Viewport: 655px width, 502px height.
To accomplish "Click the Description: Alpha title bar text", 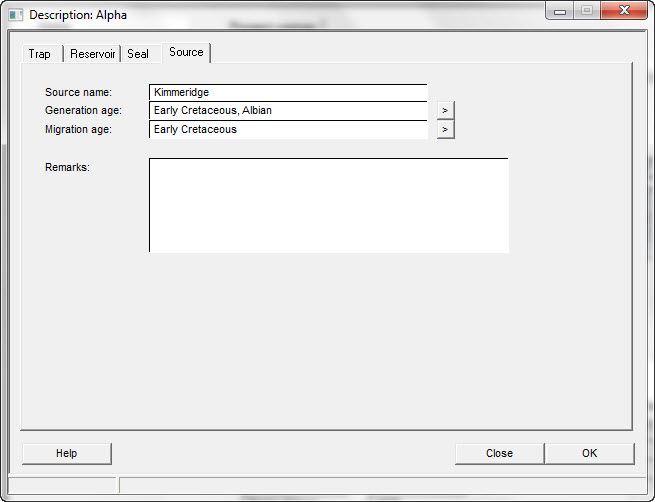I will [x=78, y=15].
